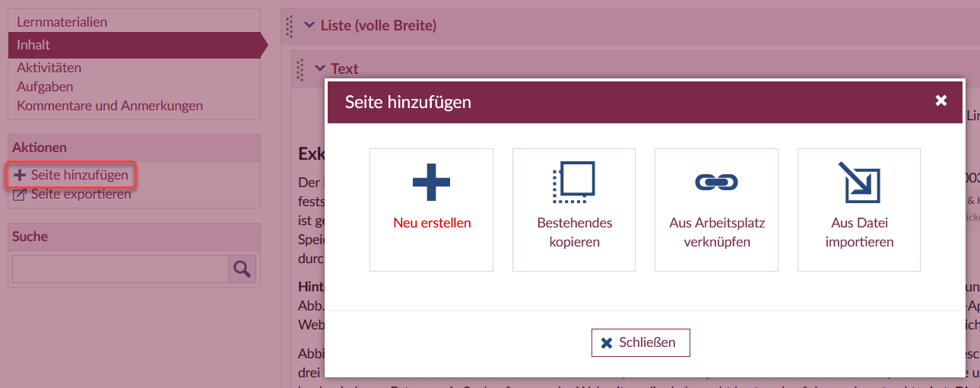Click the Schließen button

640,342
